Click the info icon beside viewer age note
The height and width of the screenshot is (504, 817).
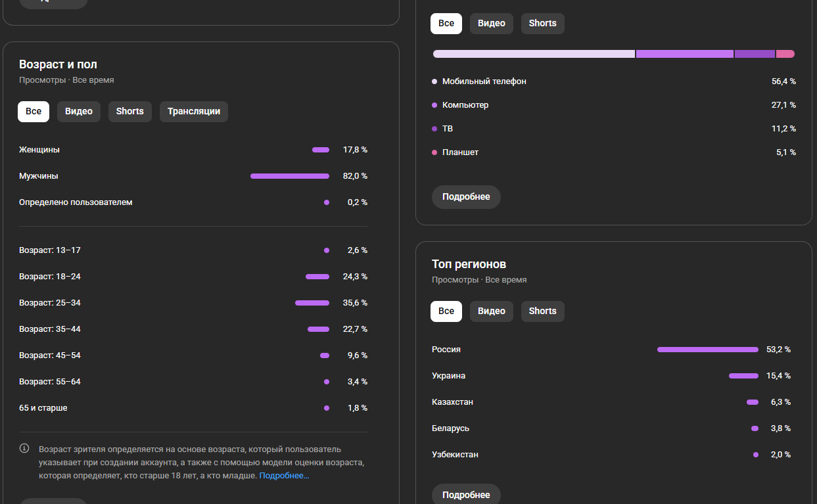[x=24, y=449]
